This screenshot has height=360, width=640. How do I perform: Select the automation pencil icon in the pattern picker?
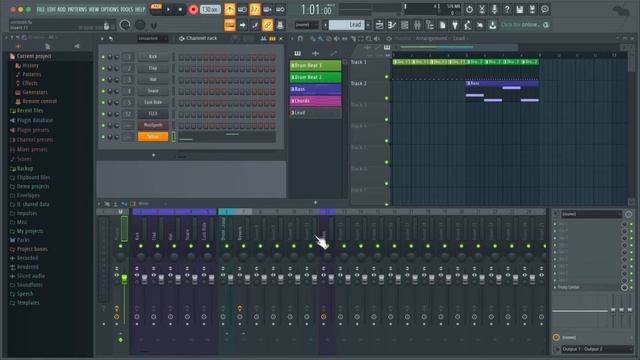[333, 53]
